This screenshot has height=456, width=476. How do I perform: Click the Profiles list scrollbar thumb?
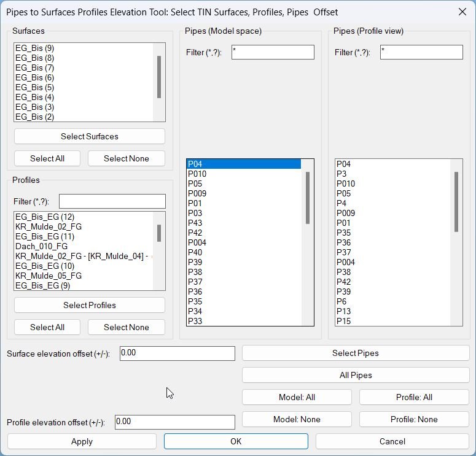pyautogui.click(x=158, y=233)
